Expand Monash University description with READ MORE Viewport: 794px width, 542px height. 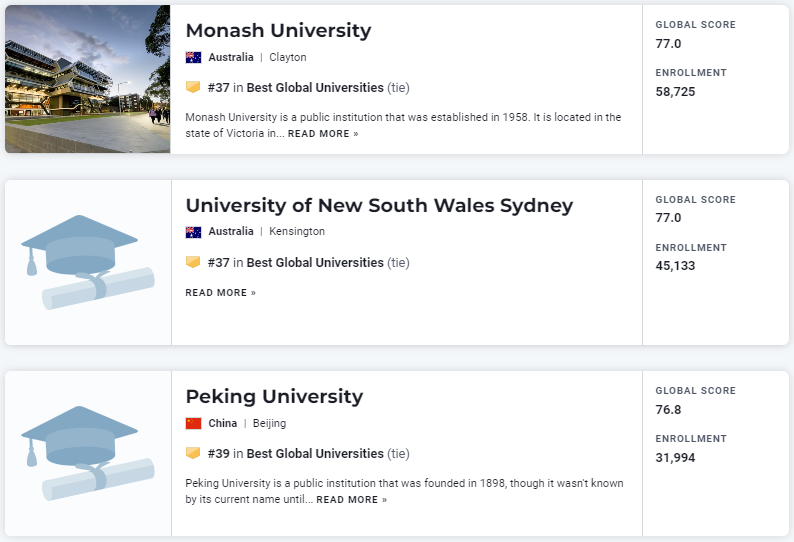coord(323,134)
